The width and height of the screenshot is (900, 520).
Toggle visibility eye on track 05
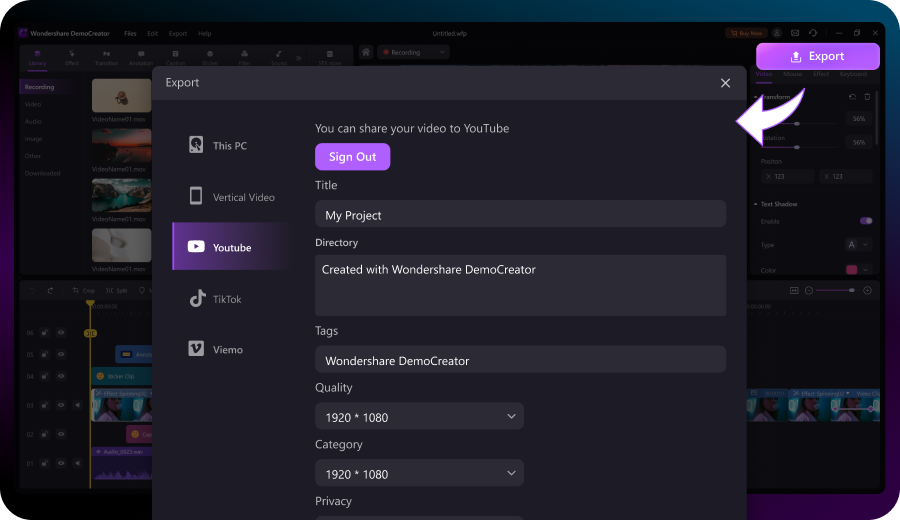(x=60, y=354)
